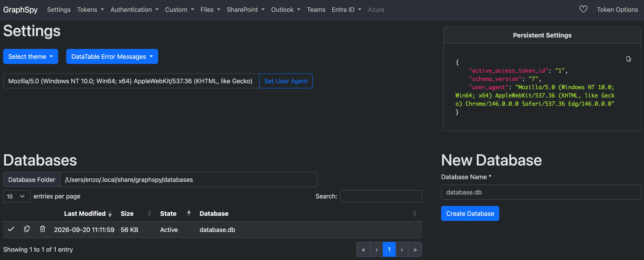
Task: Click the Create Database button
Action: coord(470,213)
